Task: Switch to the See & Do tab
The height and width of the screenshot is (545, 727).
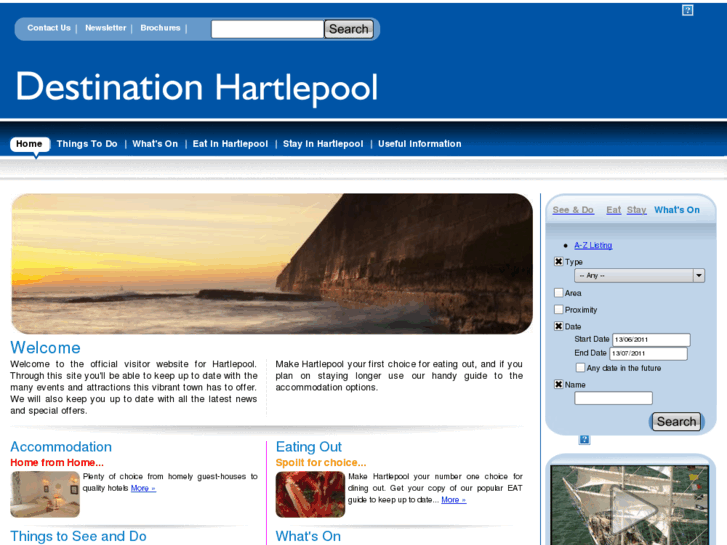Action: point(573,210)
